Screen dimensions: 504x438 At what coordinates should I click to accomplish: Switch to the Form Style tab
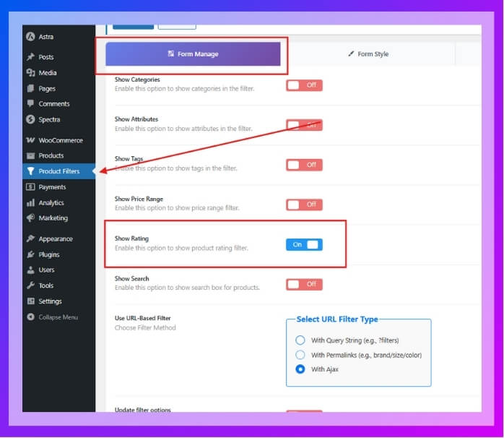pos(368,54)
